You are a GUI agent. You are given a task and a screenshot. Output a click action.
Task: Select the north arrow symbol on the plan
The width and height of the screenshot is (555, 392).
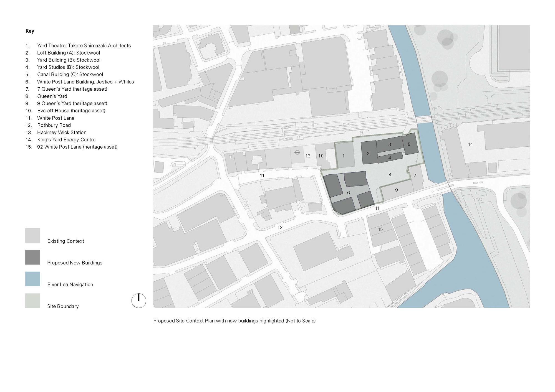(x=138, y=300)
